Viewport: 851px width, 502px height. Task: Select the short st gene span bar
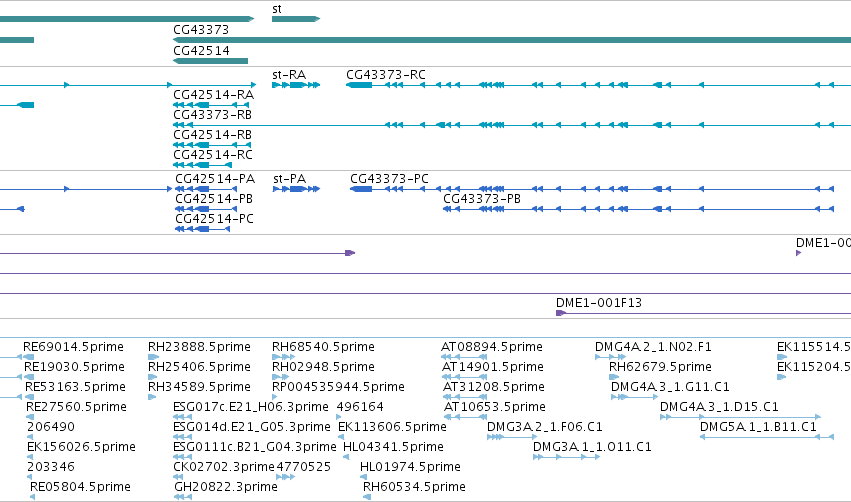[x=296, y=19]
